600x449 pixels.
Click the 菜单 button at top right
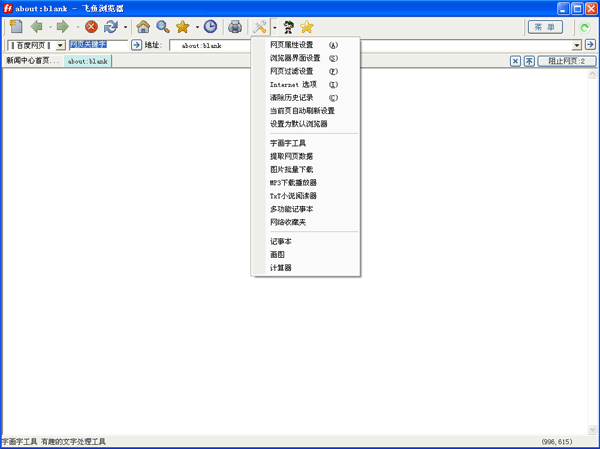[x=545, y=27]
